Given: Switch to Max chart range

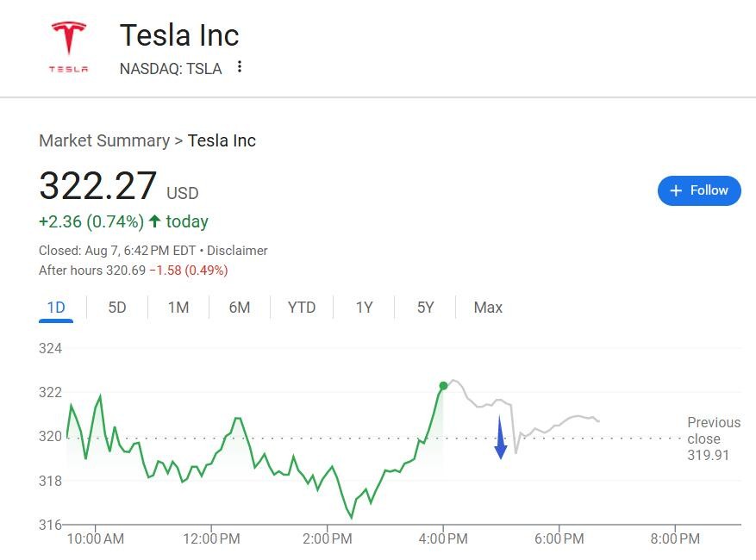Looking at the screenshot, I should point(488,308).
